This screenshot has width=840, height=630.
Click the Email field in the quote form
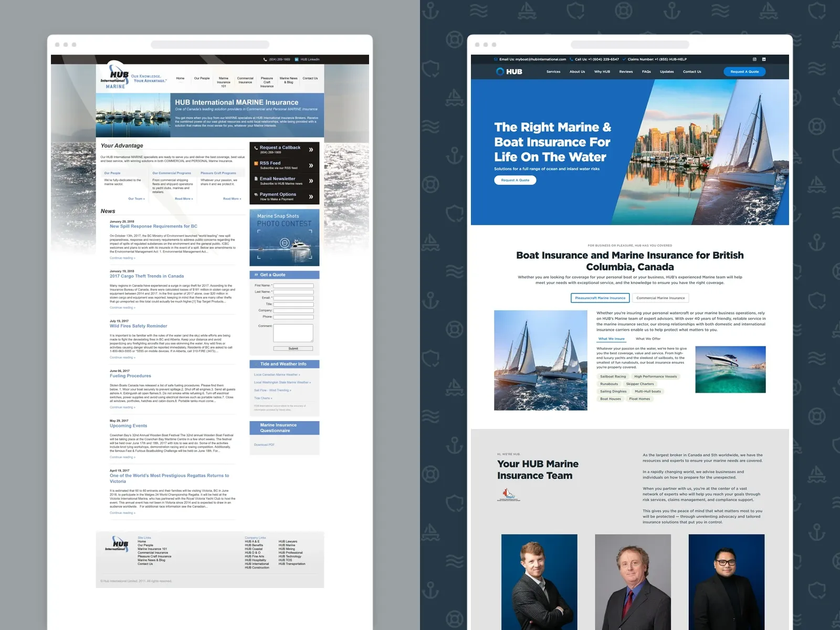(293, 298)
